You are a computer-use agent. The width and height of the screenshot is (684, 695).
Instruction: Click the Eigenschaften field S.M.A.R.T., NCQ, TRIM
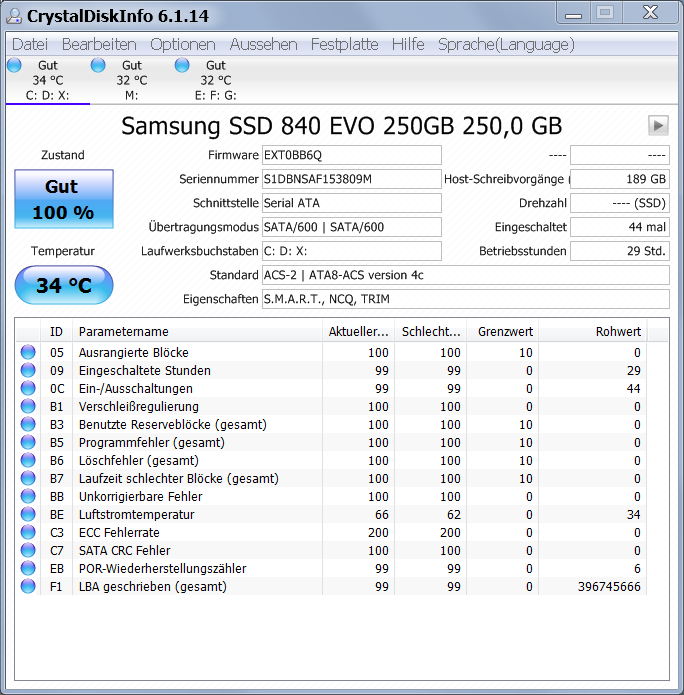coord(465,299)
